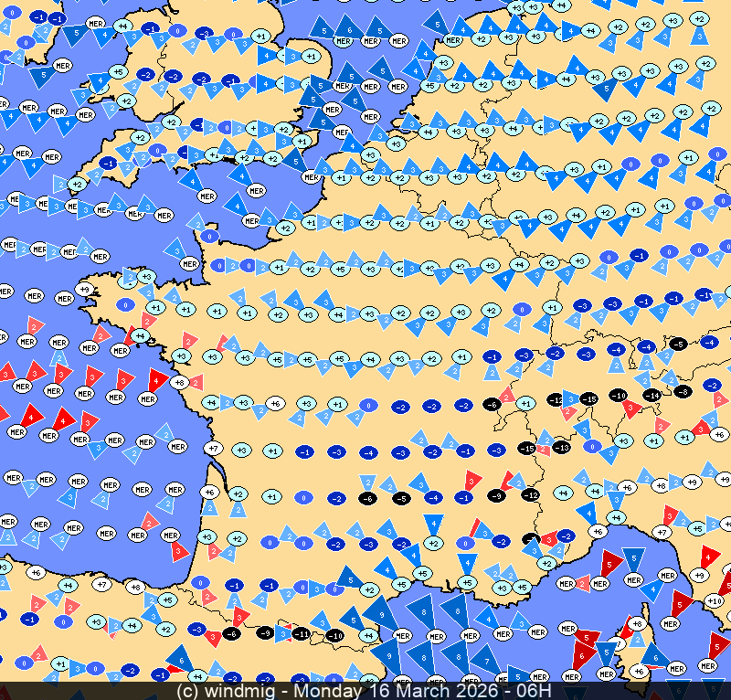
Task: Click the black -8 temperature label
Action: pyautogui.click(x=682, y=391)
